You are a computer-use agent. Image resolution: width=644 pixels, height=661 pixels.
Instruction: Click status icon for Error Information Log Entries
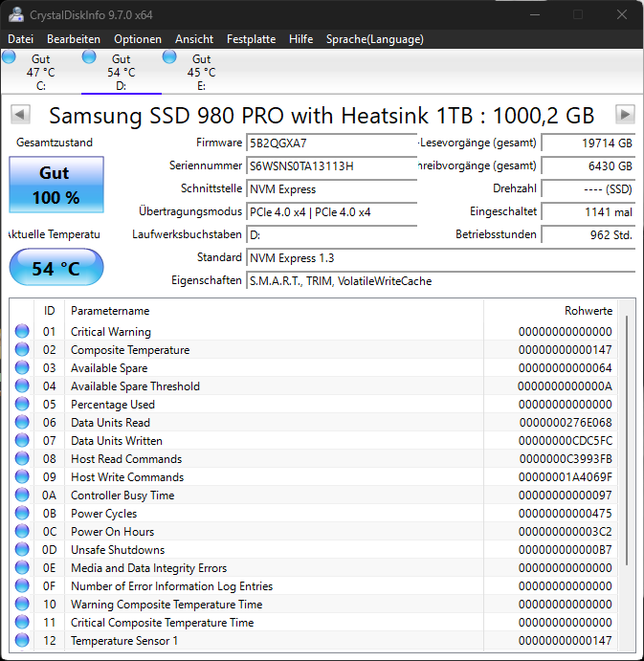[22, 585]
